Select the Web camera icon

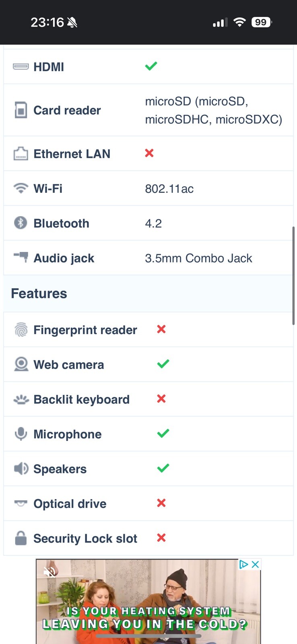[x=21, y=364]
